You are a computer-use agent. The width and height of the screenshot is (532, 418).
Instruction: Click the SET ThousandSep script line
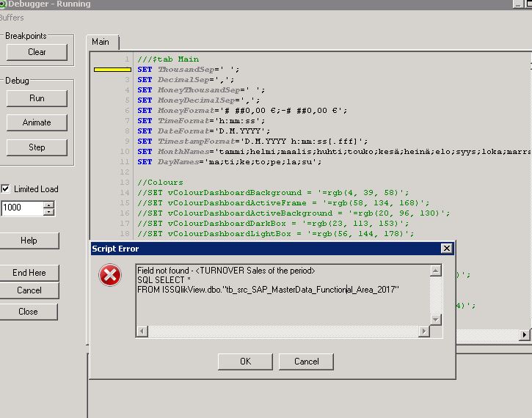tap(189, 70)
